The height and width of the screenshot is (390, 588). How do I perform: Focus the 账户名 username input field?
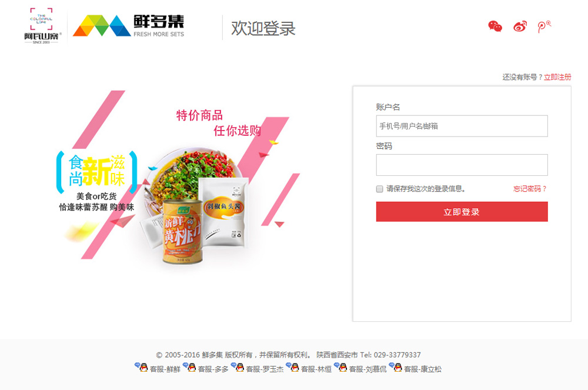coord(462,126)
